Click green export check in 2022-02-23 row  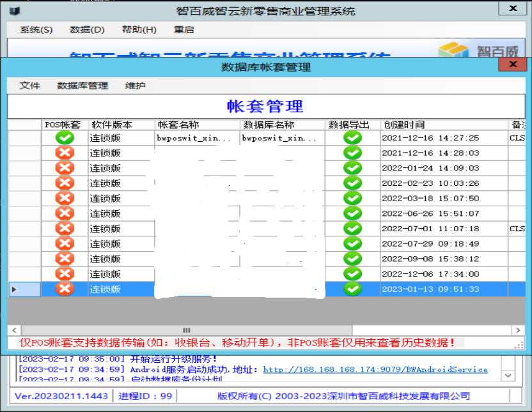click(352, 183)
